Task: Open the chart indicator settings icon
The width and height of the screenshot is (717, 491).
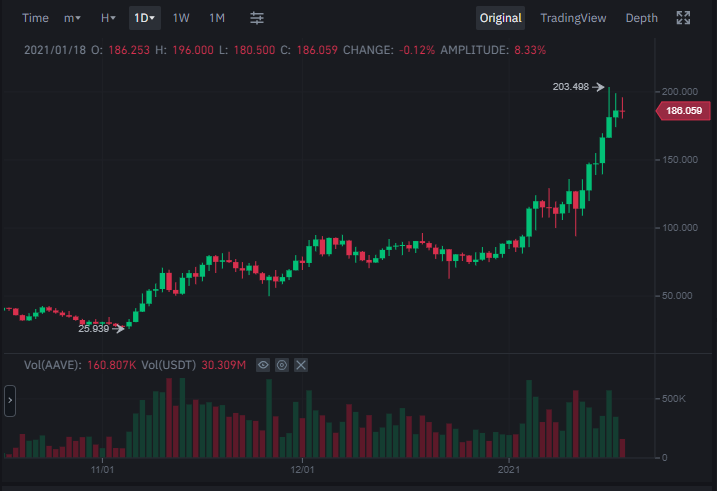Action: tap(257, 18)
